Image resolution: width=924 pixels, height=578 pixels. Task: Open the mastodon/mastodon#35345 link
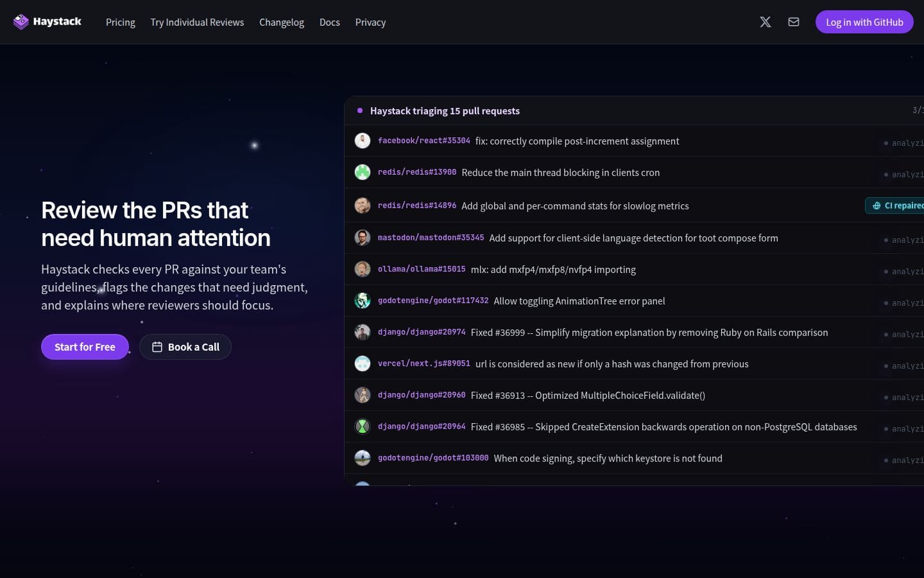coord(431,238)
